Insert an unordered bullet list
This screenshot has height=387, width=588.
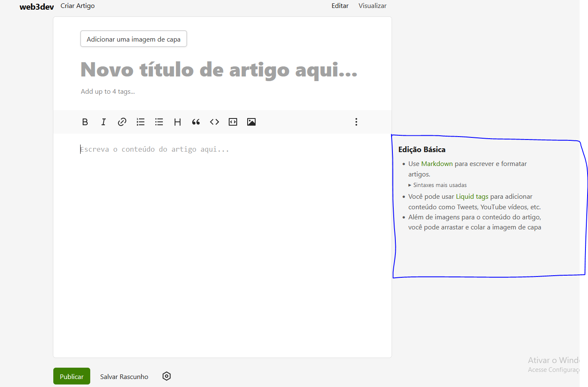(x=159, y=122)
